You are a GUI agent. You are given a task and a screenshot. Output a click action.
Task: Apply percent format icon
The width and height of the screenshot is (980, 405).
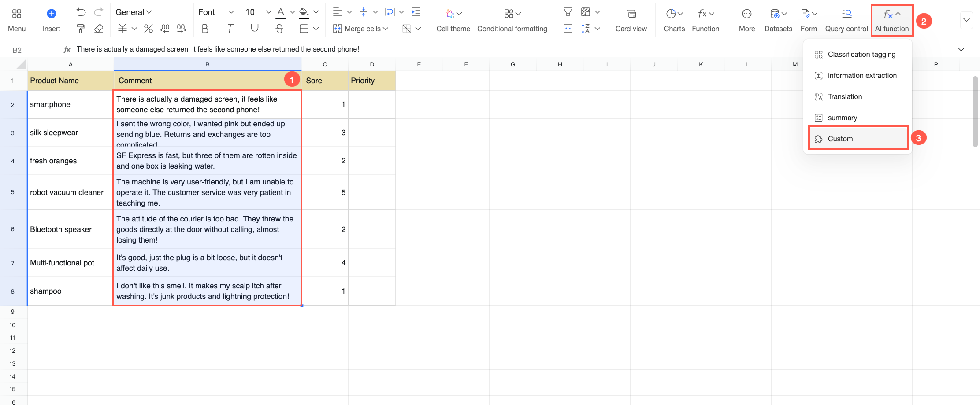pos(148,29)
